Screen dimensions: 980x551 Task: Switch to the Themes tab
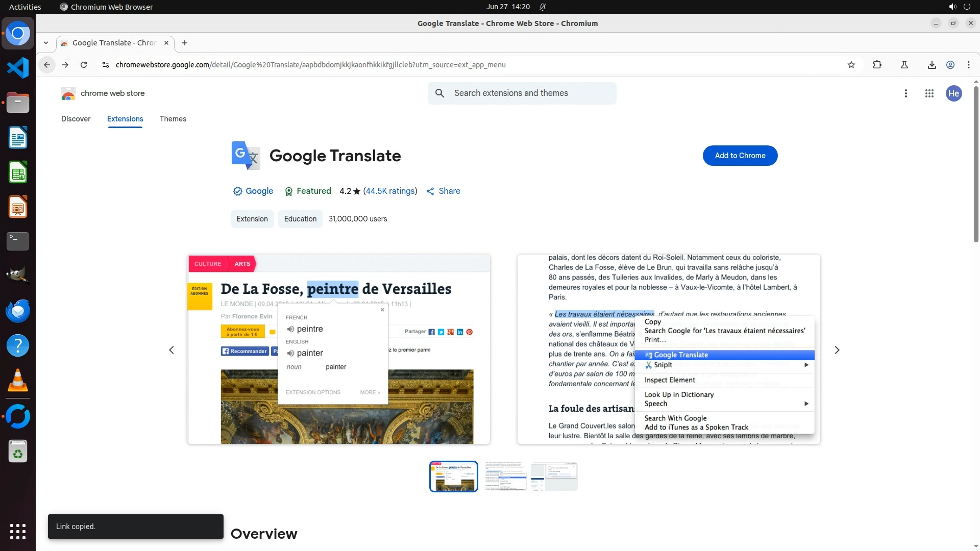coord(173,119)
